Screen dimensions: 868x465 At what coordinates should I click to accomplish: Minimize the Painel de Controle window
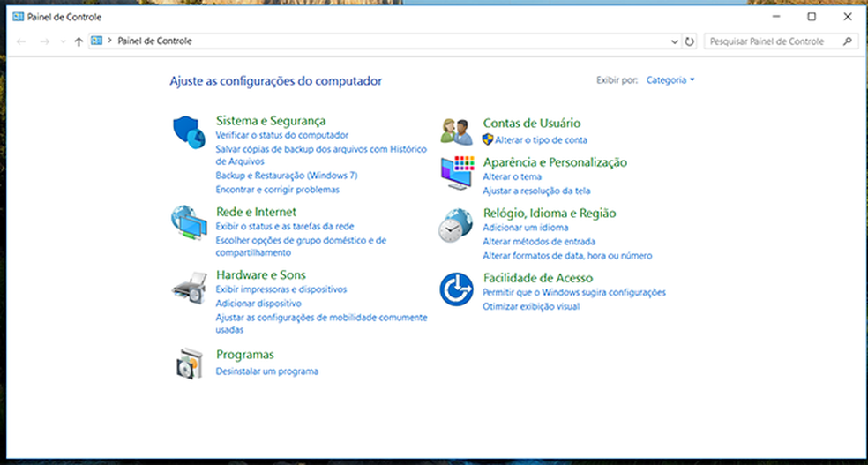point(775,17)
